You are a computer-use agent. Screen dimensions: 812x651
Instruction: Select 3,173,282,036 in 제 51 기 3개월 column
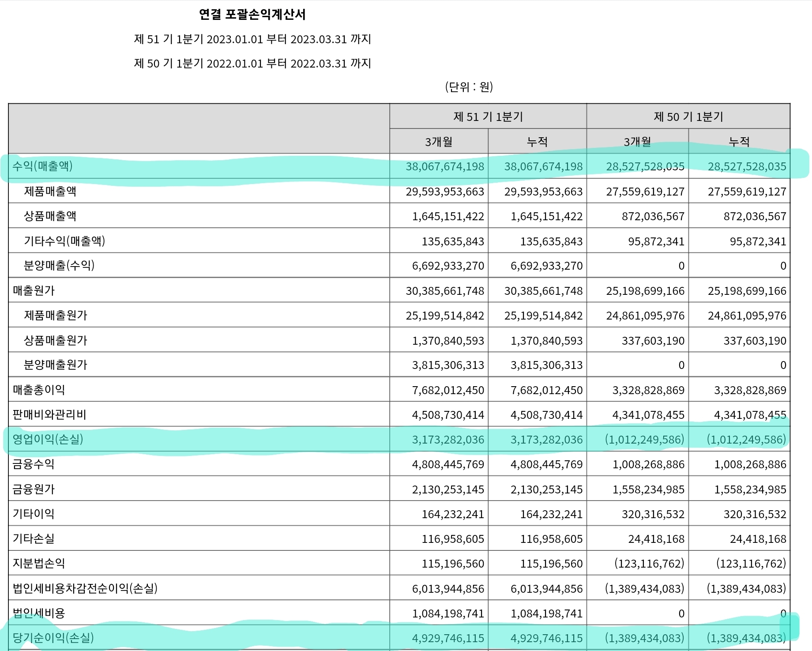448,440
